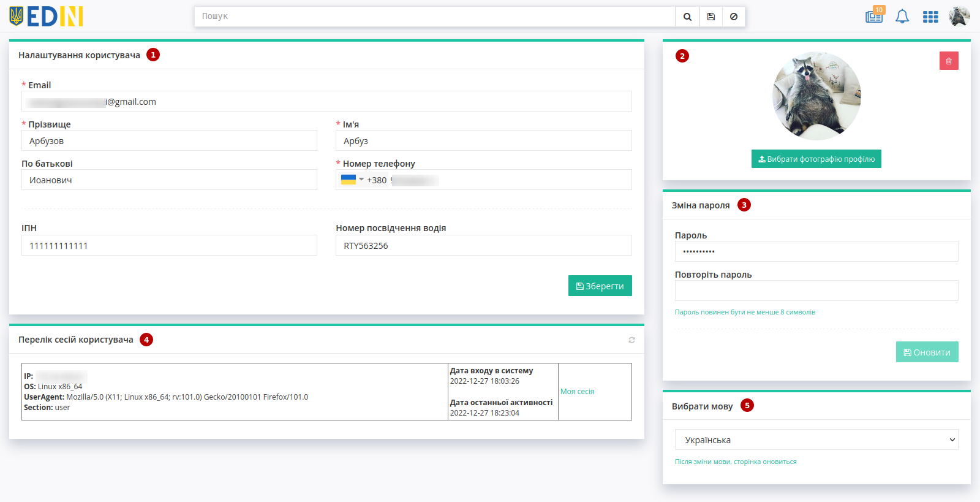Click the search magnifier icon
This screenshot has width=980, height=502.
pyautogui.click(x=687, y=17)
